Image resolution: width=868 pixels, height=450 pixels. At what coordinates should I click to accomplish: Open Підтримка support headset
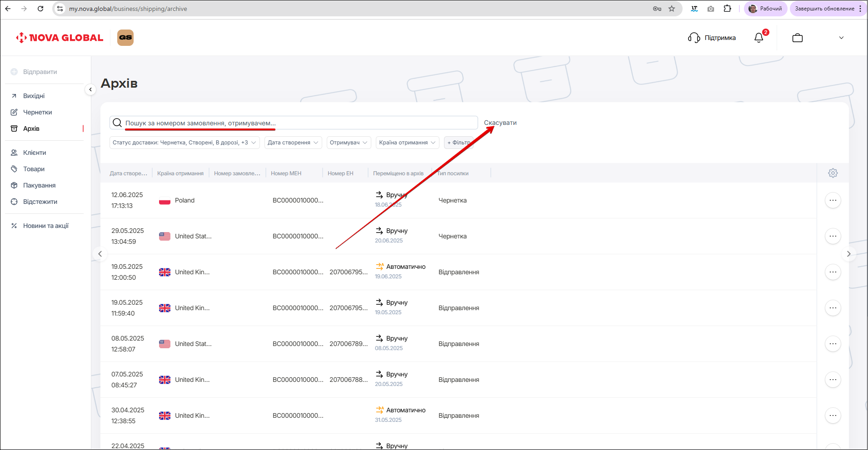(712, 38)
